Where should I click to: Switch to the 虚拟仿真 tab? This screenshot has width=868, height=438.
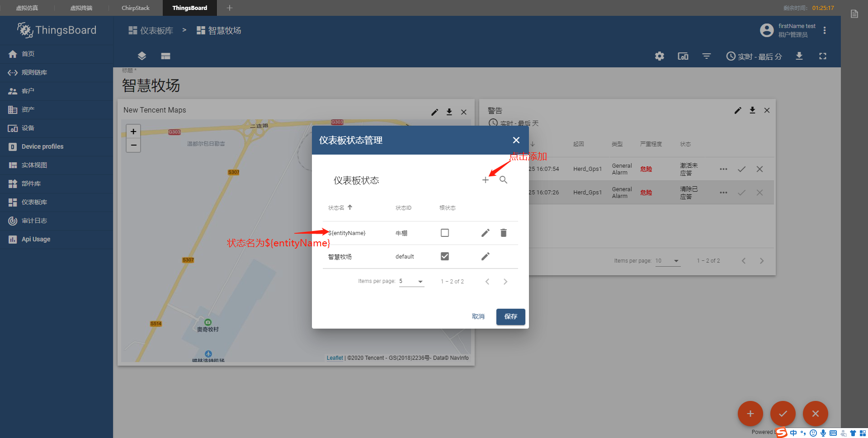[27, 8]
